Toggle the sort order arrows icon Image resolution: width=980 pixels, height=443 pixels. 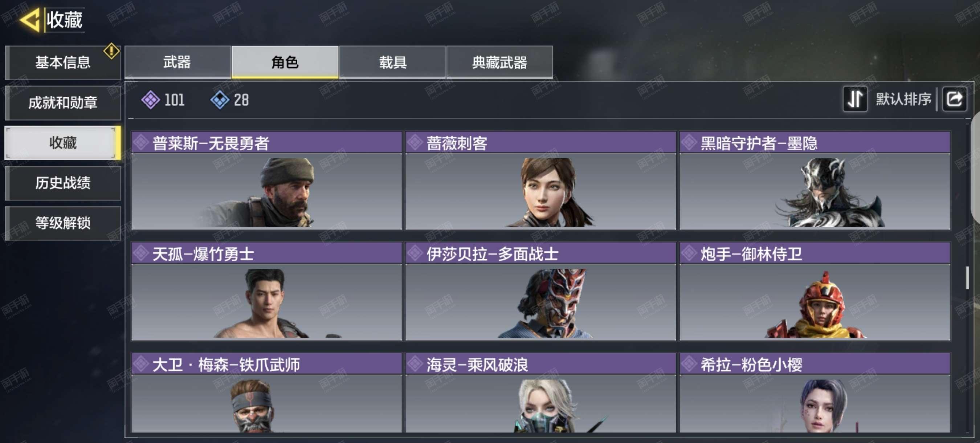click(x=855, y=99)
